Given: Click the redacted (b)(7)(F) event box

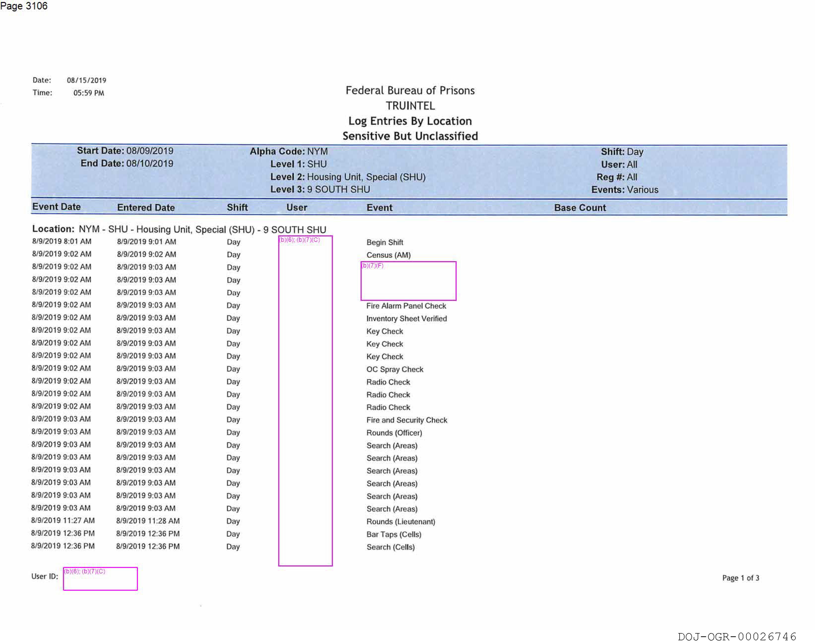Looking at the screenshot, I should click(409, 281).
